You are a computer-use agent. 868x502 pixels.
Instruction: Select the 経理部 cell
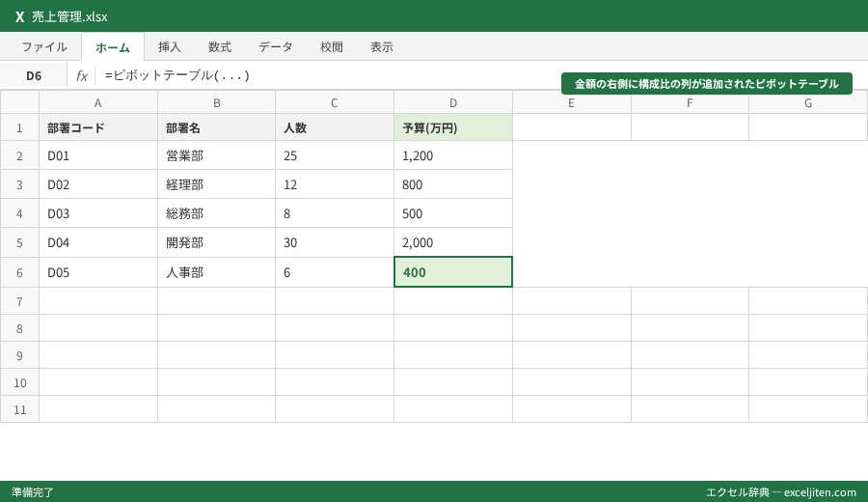coord(216,184)
